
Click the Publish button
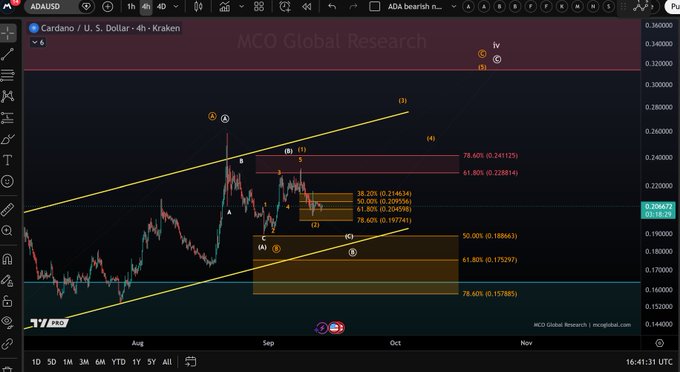[x=673, y=7]
